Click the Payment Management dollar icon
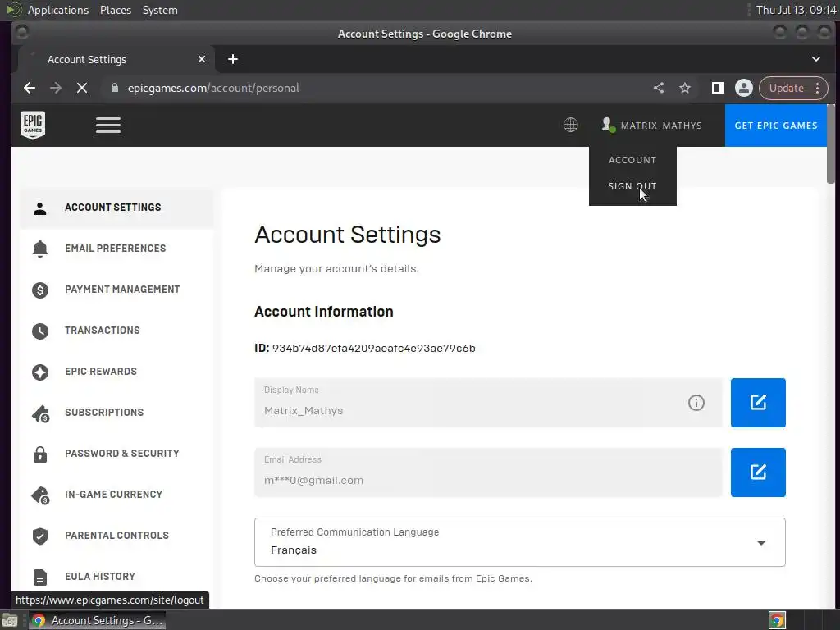This screenshot has height=630, width=840. [x=39, y=290]
